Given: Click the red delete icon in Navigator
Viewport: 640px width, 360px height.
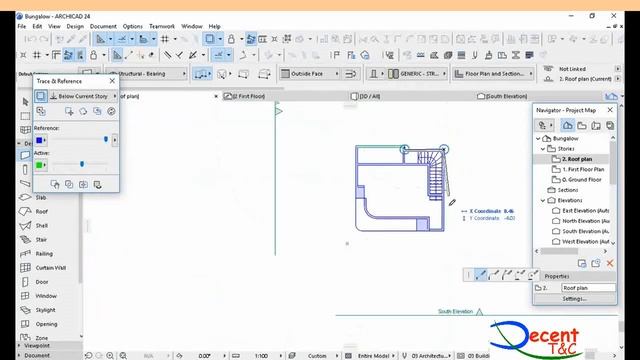Looking at the screenshot, I should (610, 264).
